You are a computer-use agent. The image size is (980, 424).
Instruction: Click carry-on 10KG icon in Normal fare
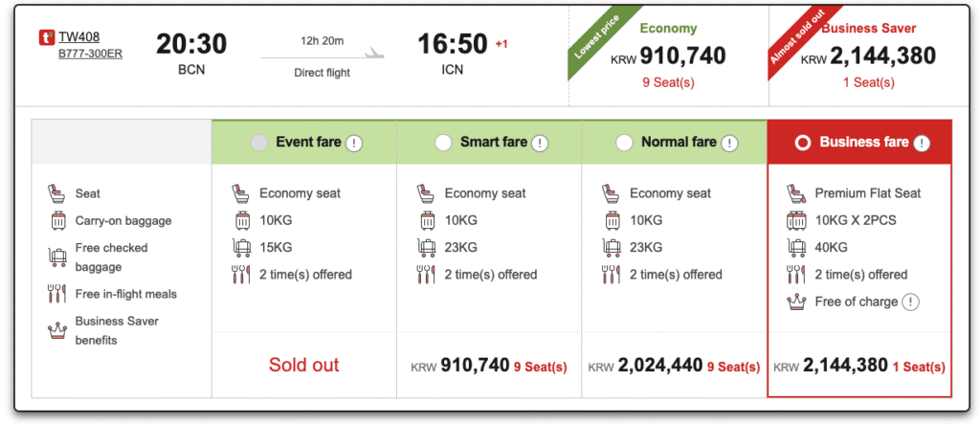(x=612, y=221)
